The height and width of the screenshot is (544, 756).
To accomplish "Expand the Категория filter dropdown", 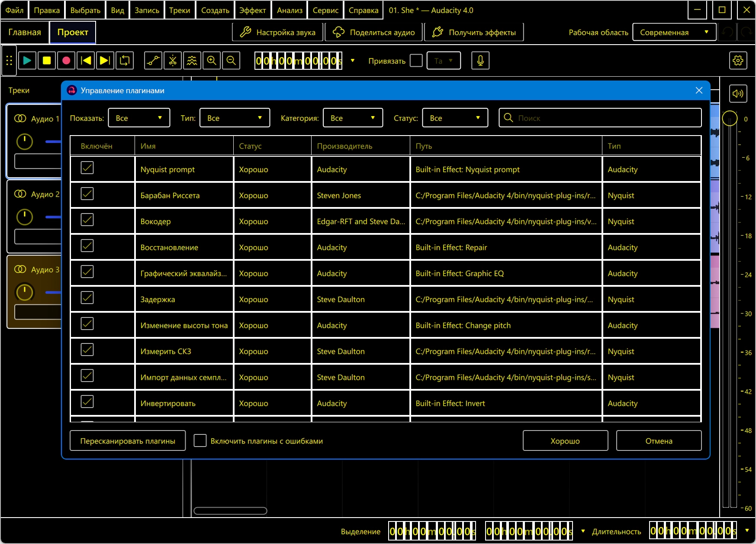I will tap(353, 118).
